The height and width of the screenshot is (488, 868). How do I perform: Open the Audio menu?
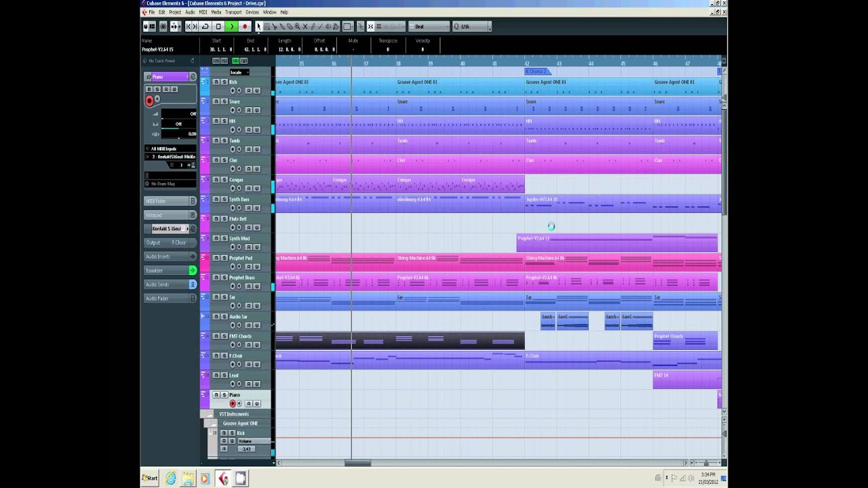(x=190, y=12)
